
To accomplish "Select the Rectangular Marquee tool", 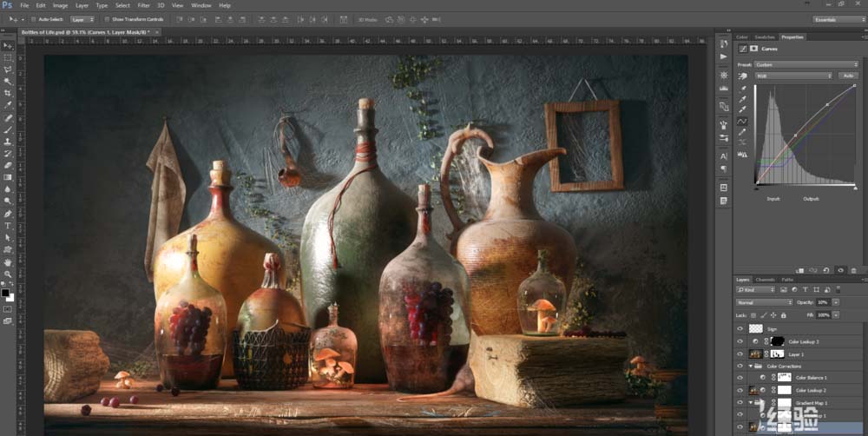I will point(8,57).
